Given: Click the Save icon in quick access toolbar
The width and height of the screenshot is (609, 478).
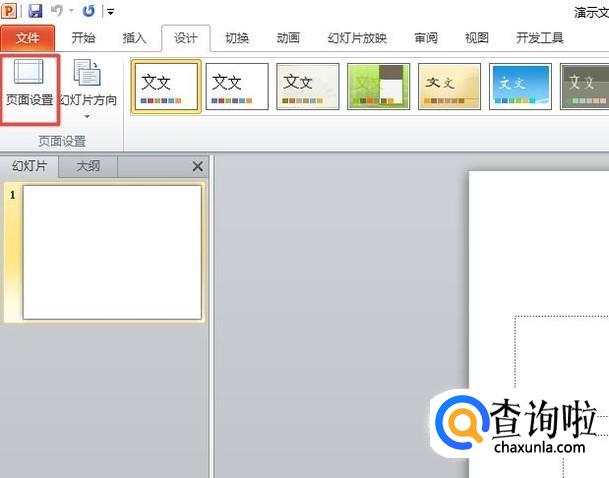Looking at the screenshot, I should pos(35,11).
